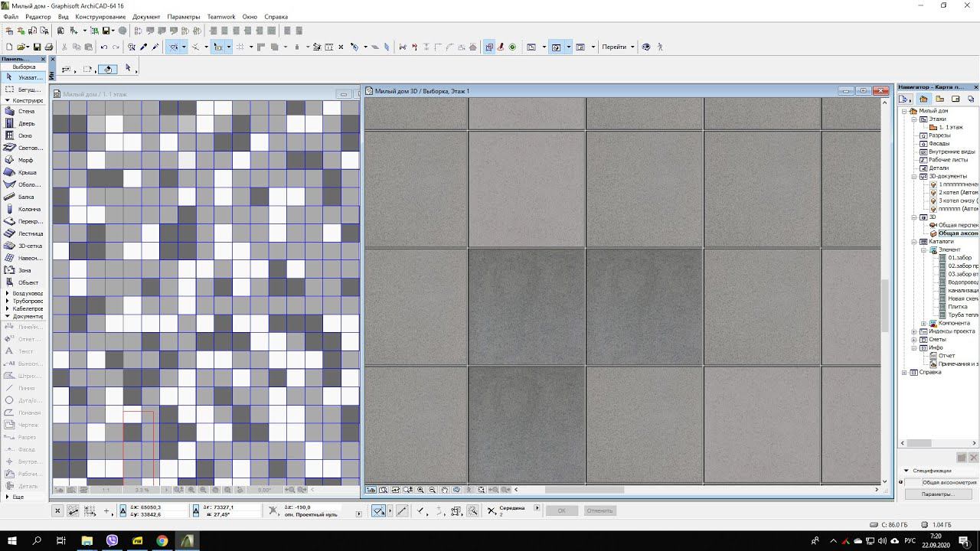Click the Параметры... button in Navigator
This screenshot has width=980, height=551.
(937, 494)
